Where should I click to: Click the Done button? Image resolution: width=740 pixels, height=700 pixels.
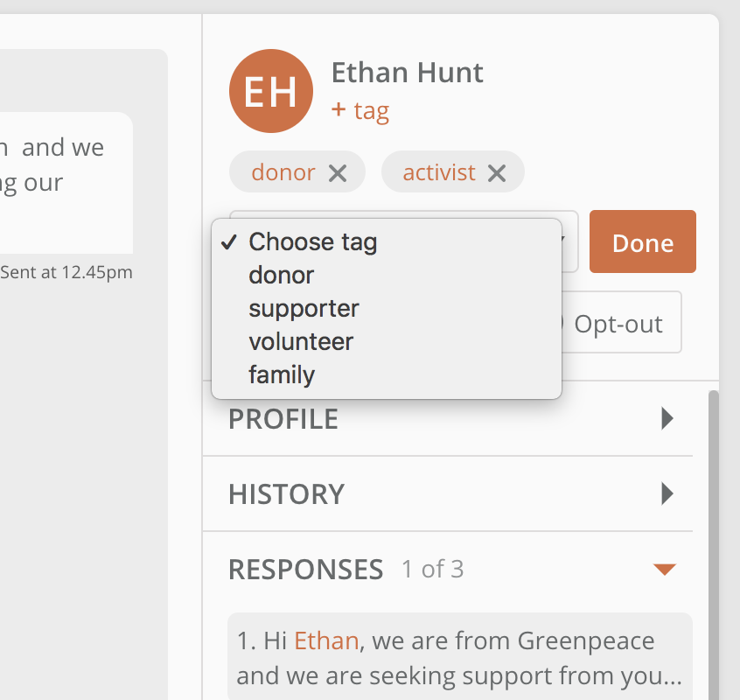(x=642, y=241)
